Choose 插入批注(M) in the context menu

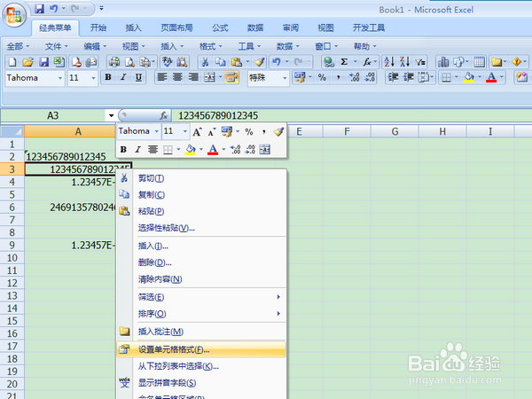point(201,332)
